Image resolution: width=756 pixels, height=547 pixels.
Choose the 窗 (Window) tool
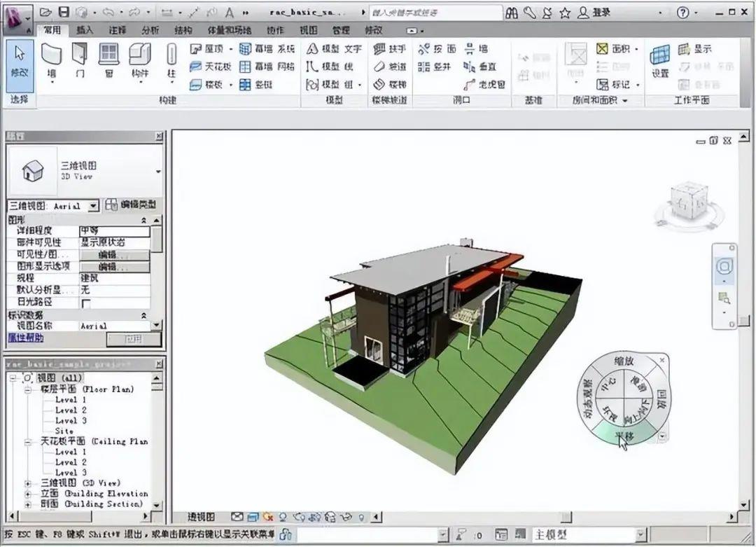tap(109, 62)
